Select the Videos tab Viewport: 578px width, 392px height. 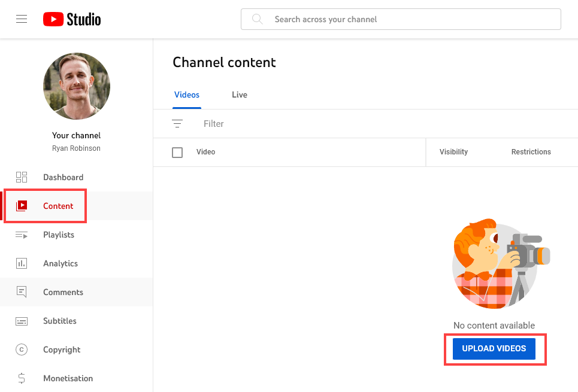click(187, 95)
